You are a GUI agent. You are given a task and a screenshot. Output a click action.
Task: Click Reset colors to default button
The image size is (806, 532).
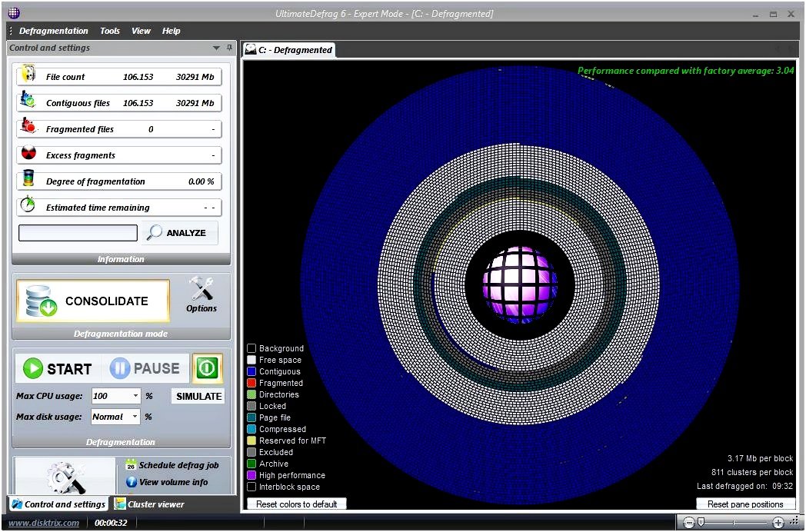pos(297,504)
